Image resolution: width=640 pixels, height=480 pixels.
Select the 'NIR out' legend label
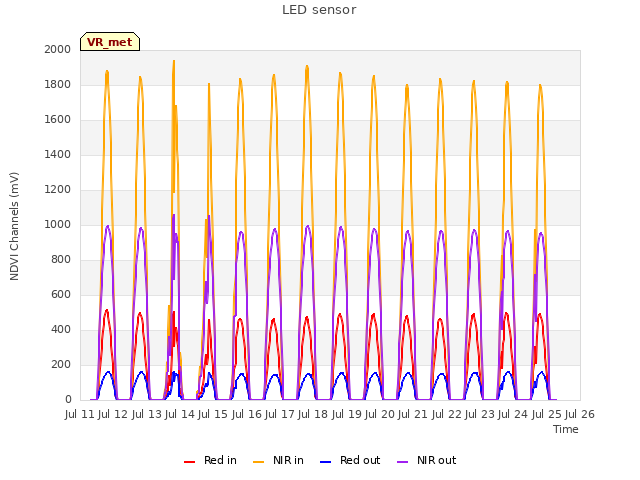click(x=436, y=460)
